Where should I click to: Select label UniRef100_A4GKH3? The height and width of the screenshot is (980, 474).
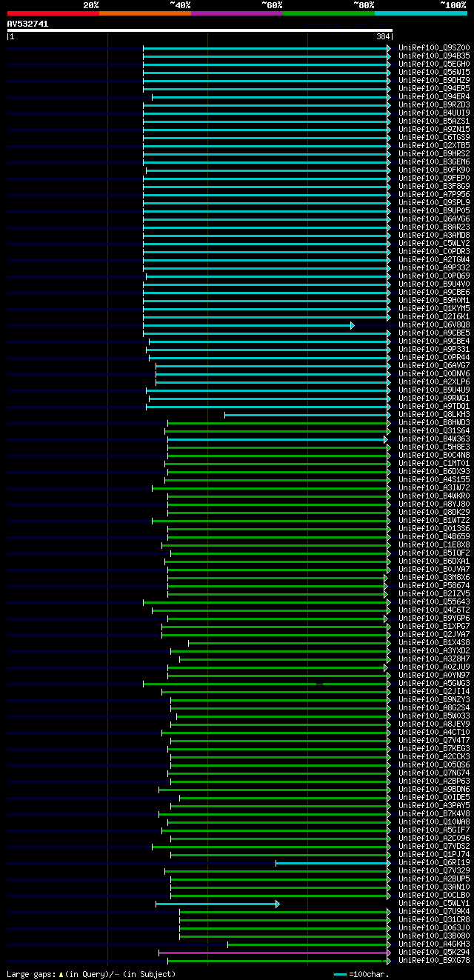[434, 944]
